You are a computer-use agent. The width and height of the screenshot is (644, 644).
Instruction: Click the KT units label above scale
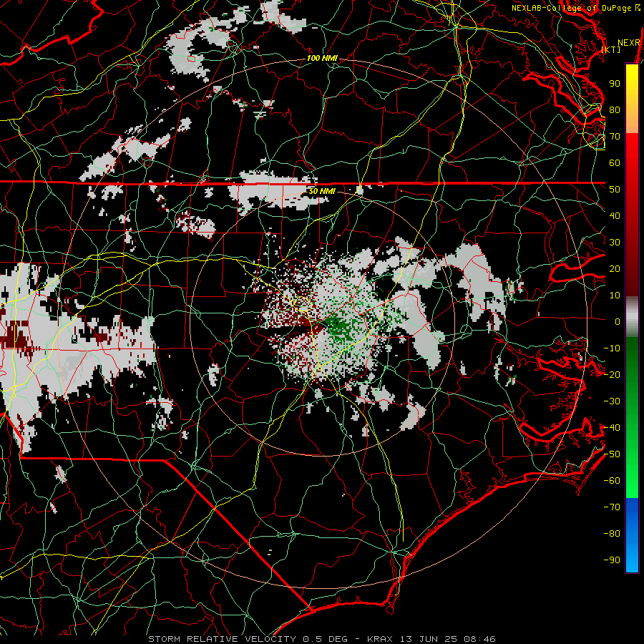point(611,49)
